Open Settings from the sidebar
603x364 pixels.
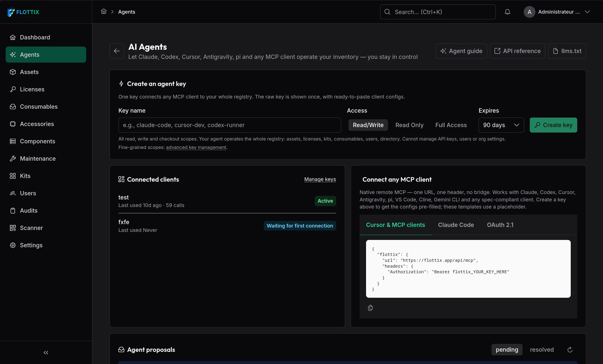coord(46,245)
